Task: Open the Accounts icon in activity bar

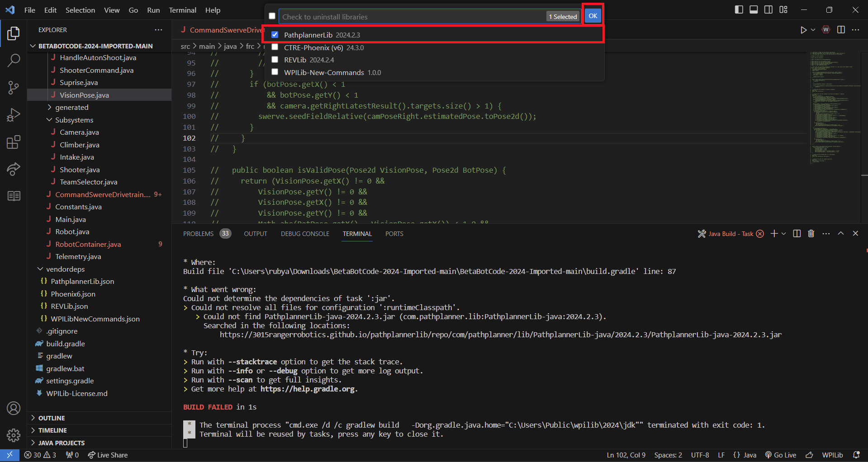Action: (x=14, y=408)
